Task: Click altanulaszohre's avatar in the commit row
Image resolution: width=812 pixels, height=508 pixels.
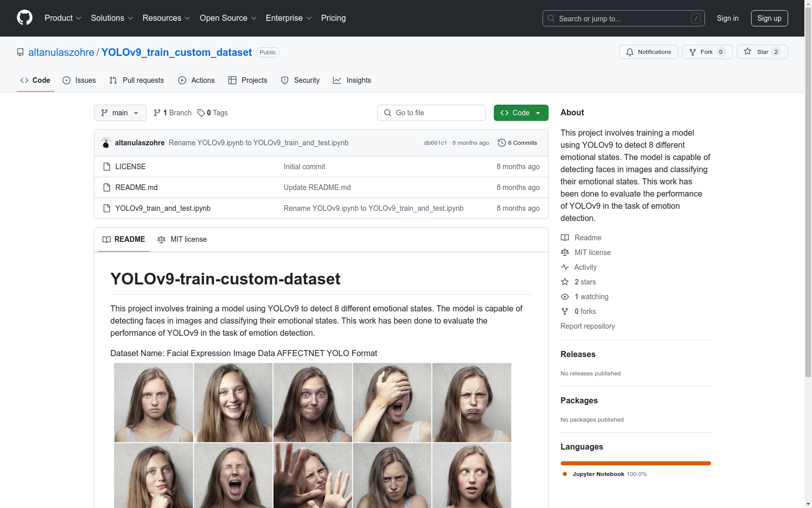Action: tap(106, 143)
